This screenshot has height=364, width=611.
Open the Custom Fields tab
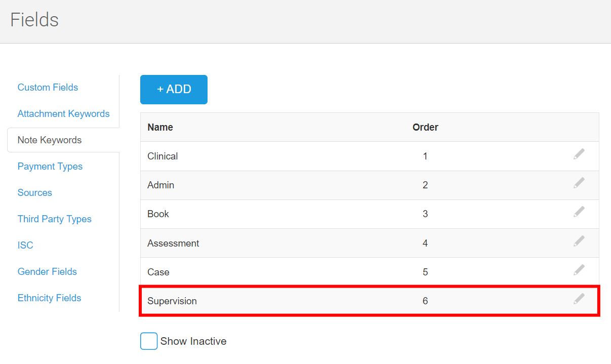48,88
